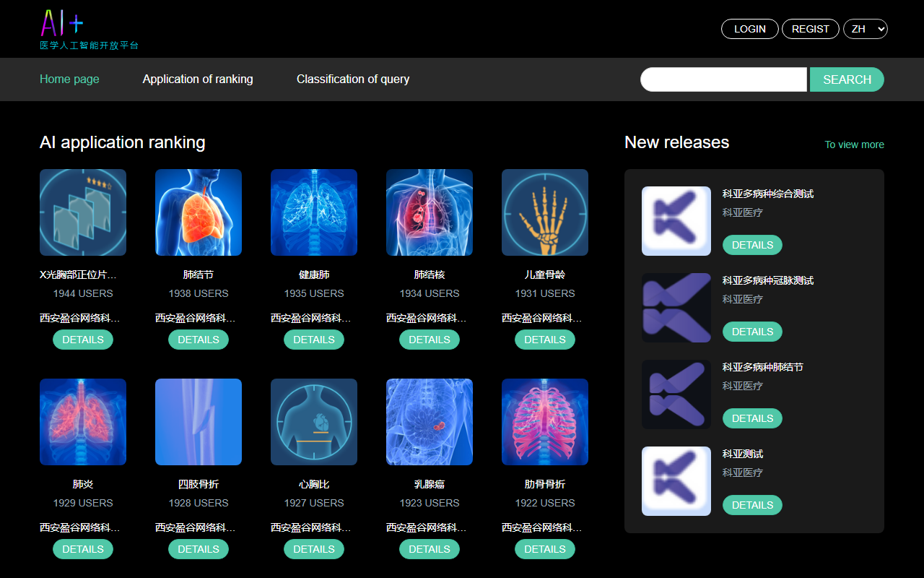Switch to Application of ranking tab

point(198,79)
